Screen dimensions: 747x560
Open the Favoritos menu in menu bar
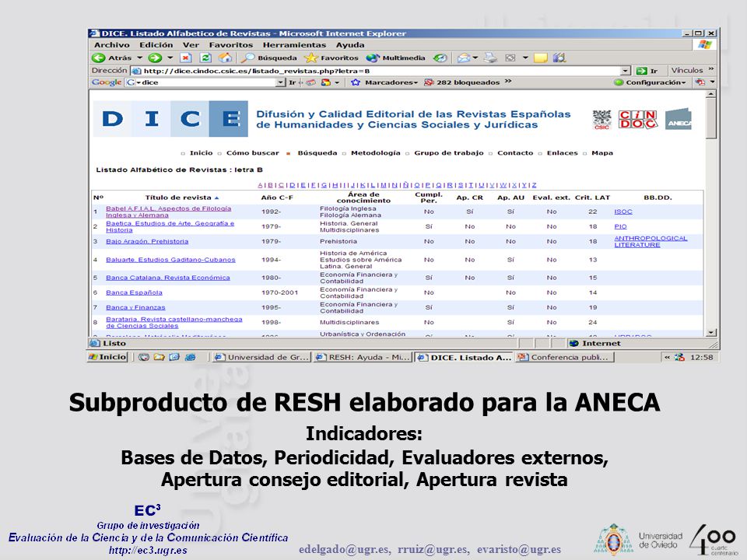(x=231, y=45)
